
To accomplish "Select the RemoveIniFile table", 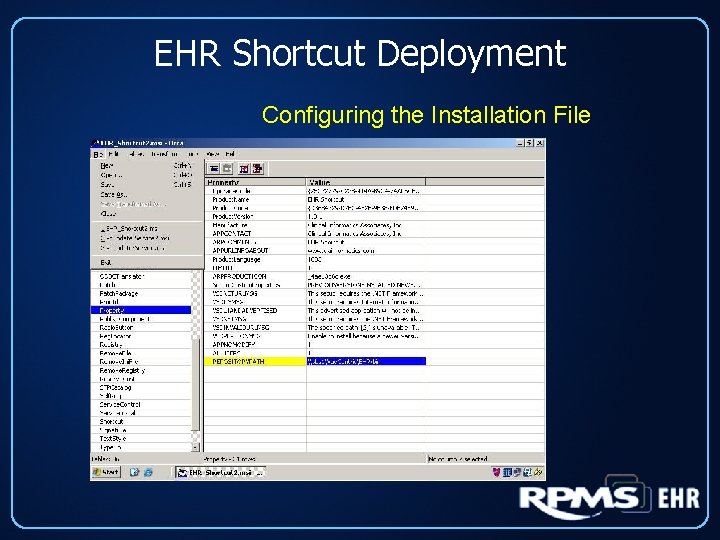I will pyautogui.click(x=141, y=362).
